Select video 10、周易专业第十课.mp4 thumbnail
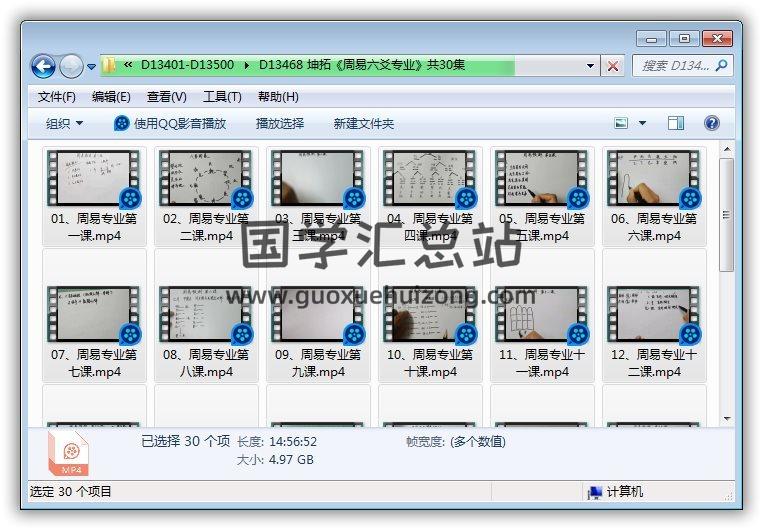Screen dimensions: 763x530 point(430,314)
